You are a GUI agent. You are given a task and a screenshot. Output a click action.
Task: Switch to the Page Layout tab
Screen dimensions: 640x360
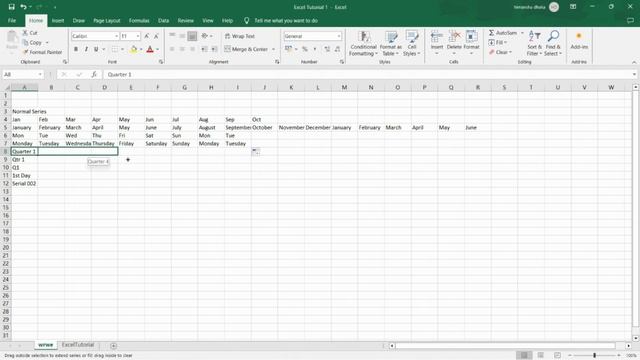tap(107, 20)
